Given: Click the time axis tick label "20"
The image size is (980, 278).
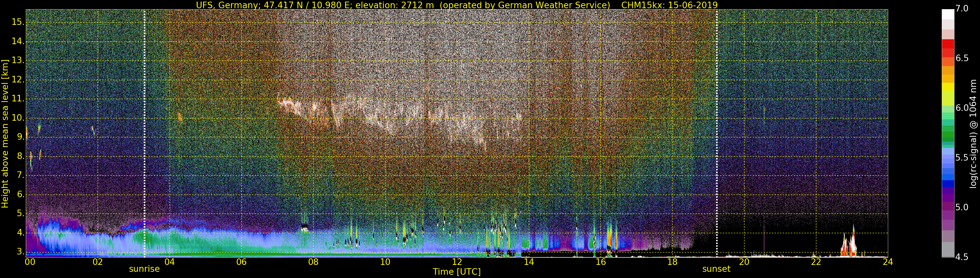Looking at the screenshot, I should tap(744, 262).
